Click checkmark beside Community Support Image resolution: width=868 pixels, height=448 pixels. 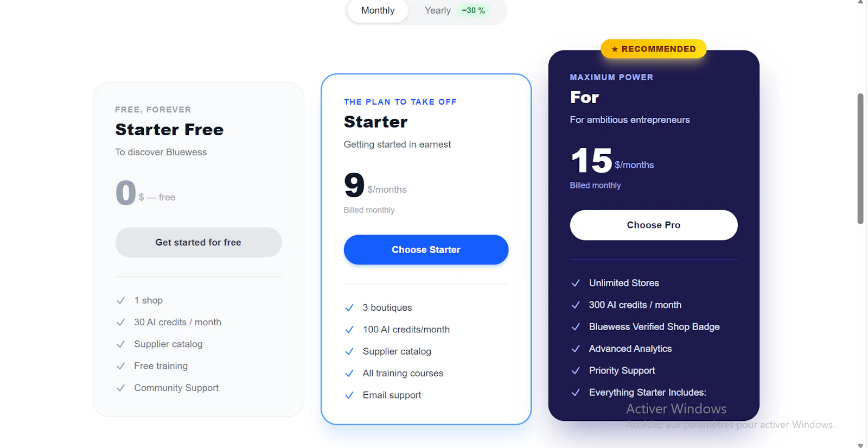121,388
